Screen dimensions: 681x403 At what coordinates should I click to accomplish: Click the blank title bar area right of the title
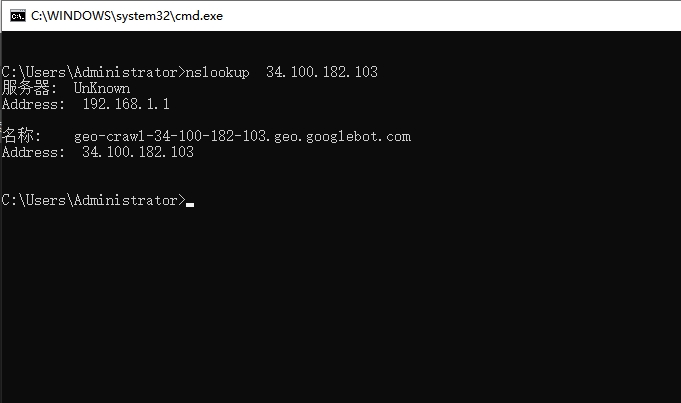click(x=452, y=16)
